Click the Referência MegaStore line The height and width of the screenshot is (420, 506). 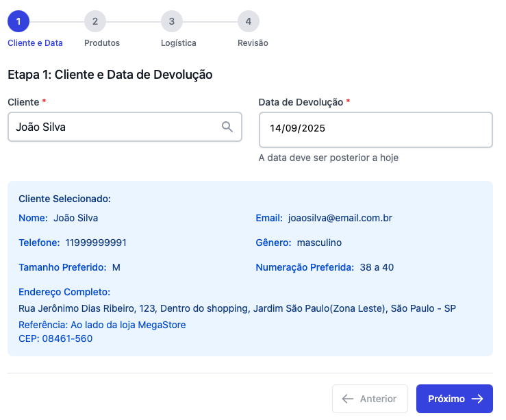[x=102, y=325]
